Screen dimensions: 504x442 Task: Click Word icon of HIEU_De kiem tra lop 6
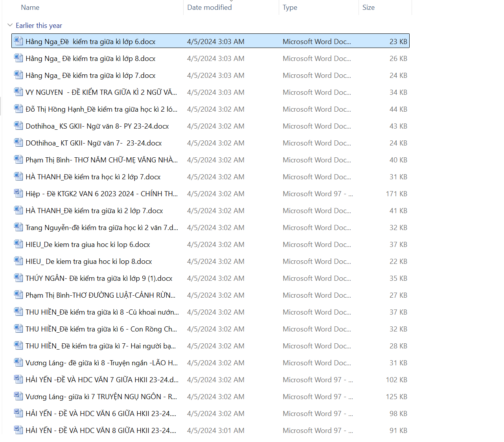click(18, 244)
